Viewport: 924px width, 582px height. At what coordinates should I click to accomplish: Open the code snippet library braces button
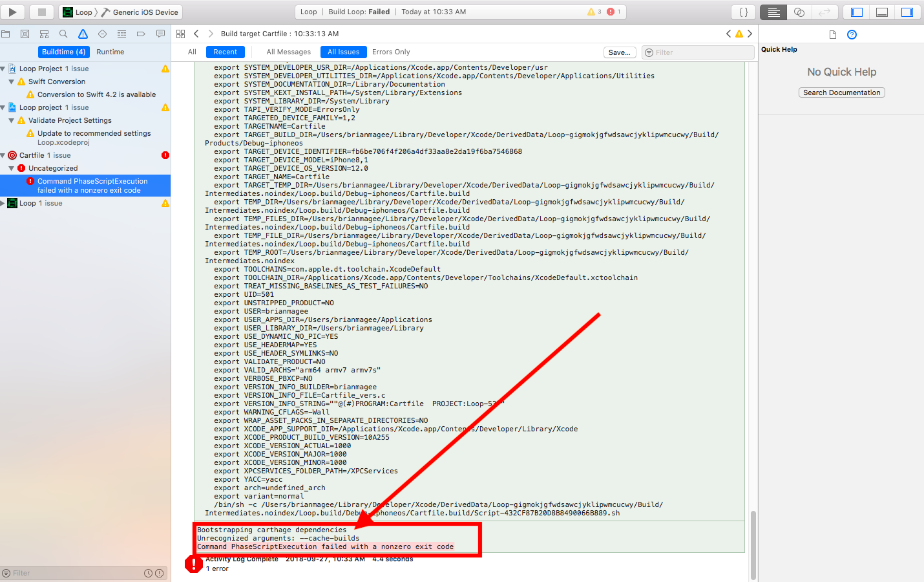[744, 12]
